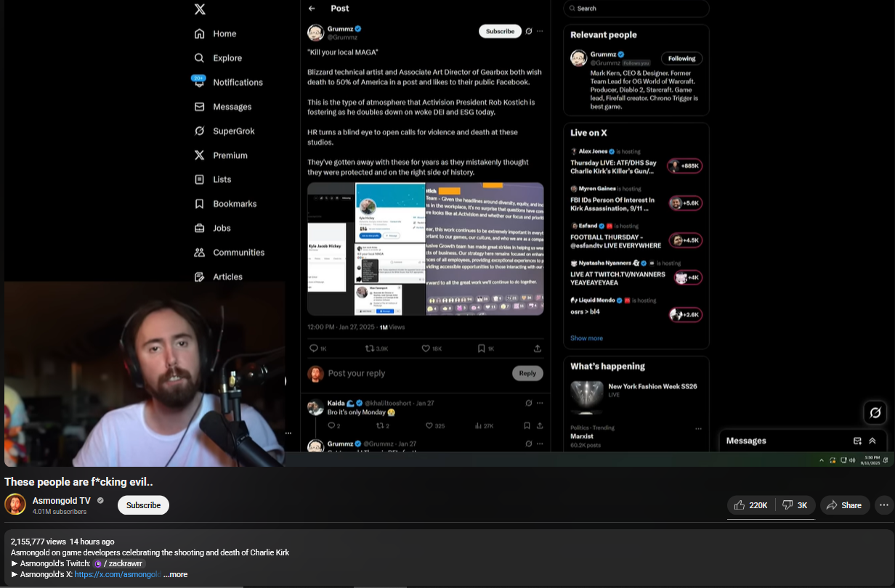Like the video with 220K likes
The image size is (895, 588).
point(751,505)
